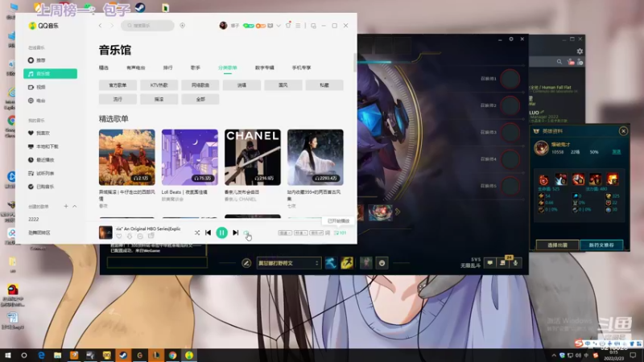Viewport: 644px width, 362px height.
Task: Edit rune page pencil icon in game client
Action: pyautogui.click(x=246, y=263)
